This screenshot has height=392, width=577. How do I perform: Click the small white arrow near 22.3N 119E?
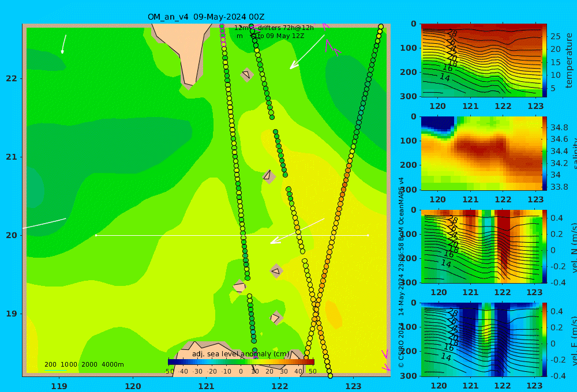(63, 44)
